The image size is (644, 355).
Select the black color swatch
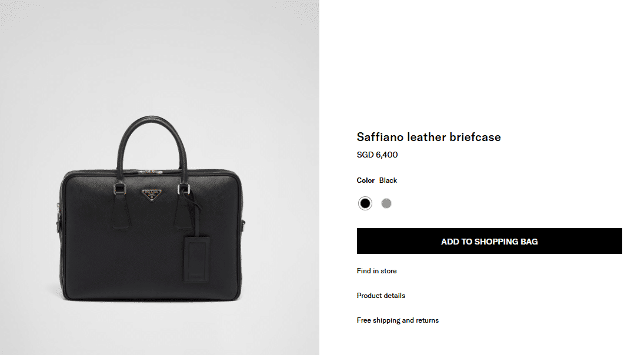click(x=365, y=203)
